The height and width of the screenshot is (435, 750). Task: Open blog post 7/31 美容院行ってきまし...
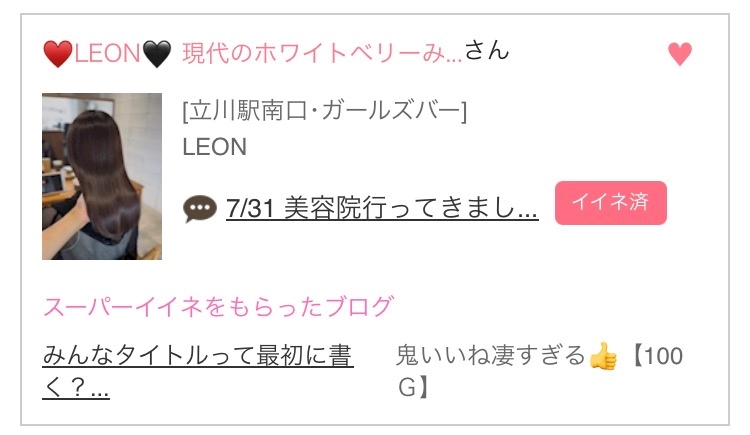coord(382,208)
